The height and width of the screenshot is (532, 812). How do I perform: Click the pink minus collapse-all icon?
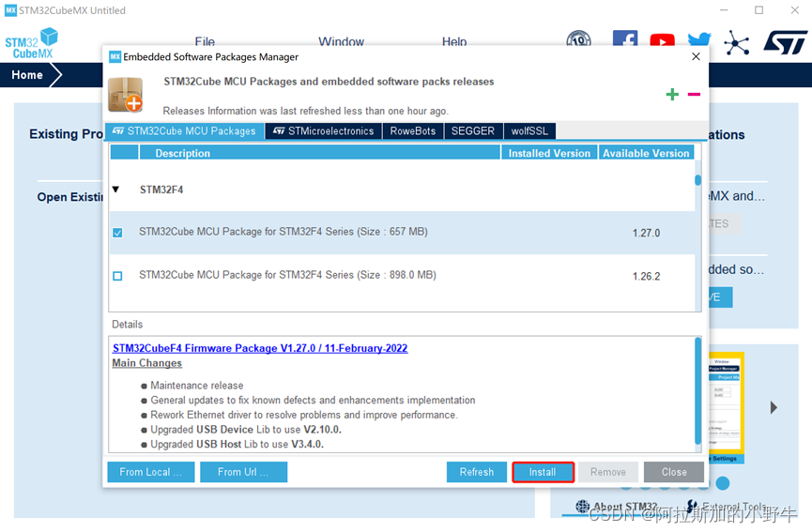click(694, 94)
